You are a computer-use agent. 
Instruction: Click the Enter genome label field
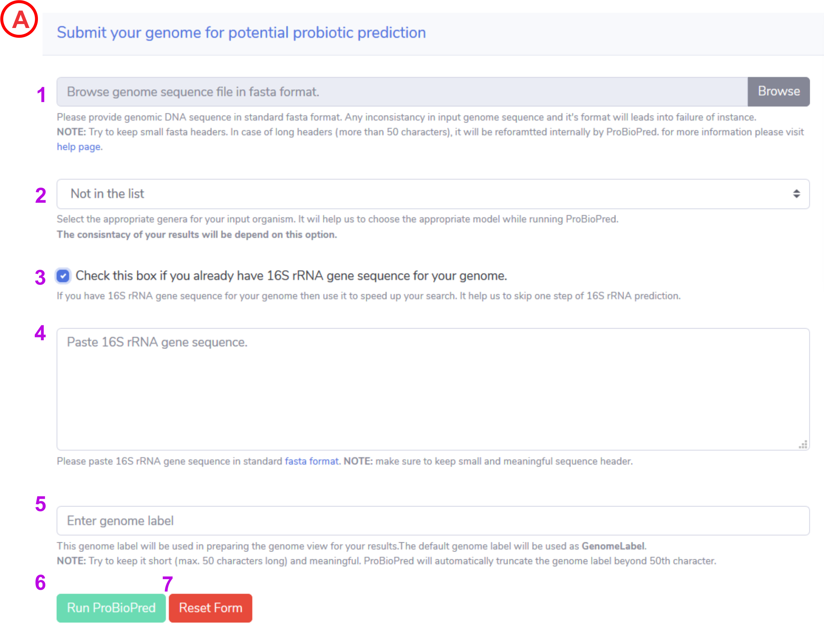pyautogui.click(x=433, y=521)
